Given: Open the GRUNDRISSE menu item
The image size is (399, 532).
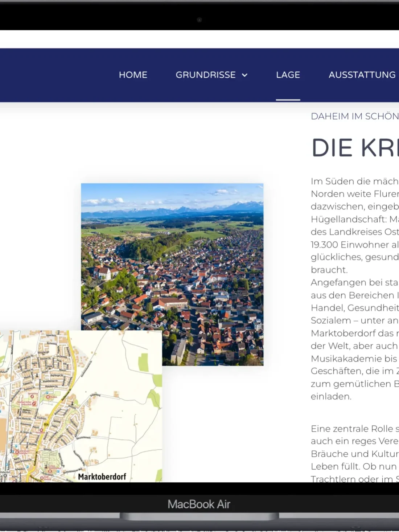Looking at the screenshot, I should point(205,75).
